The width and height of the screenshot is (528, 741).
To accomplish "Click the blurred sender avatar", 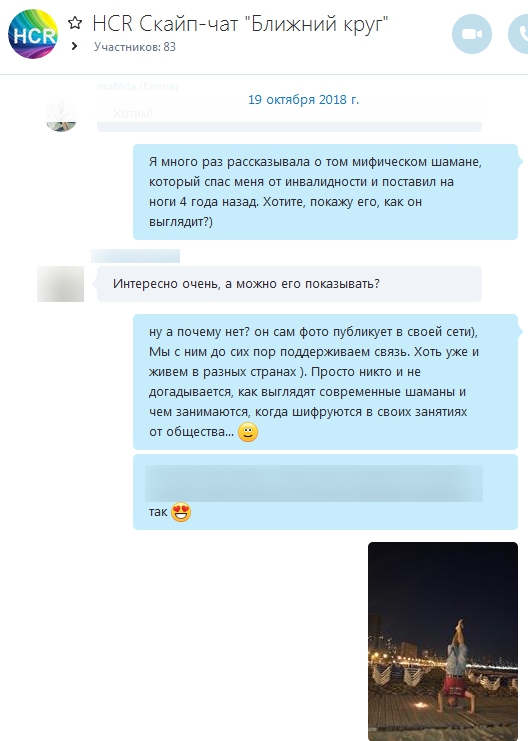I will pos(61,284).
